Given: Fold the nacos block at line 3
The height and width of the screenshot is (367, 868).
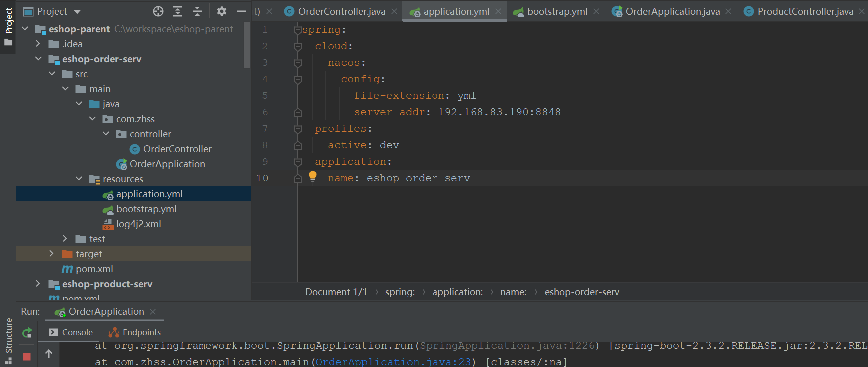Looking at the screenshot, I should click(x=298, y=63).
